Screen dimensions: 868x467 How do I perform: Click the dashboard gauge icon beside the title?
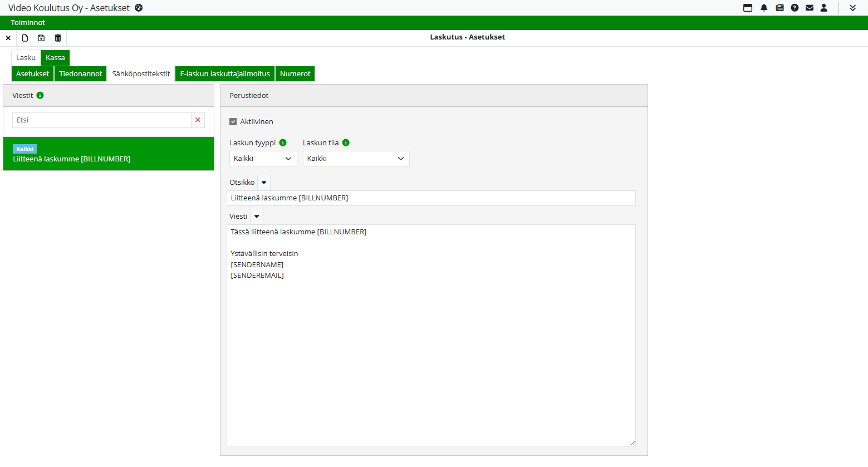(139, 8)
